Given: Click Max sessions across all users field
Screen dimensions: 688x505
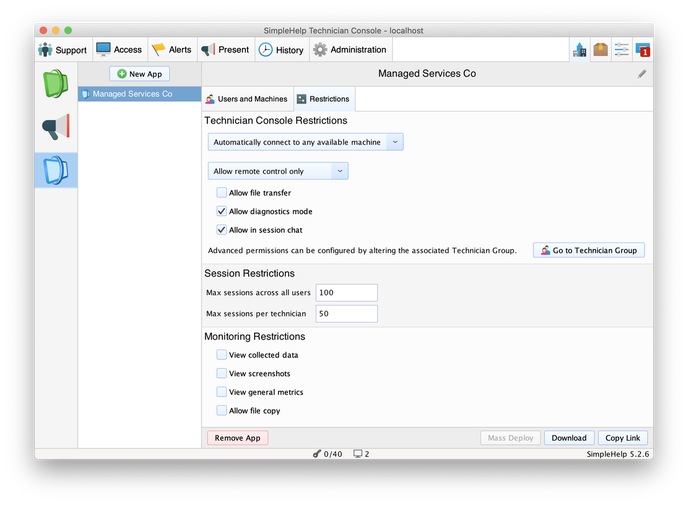Looking at the screenshot, I should [346, 293].
